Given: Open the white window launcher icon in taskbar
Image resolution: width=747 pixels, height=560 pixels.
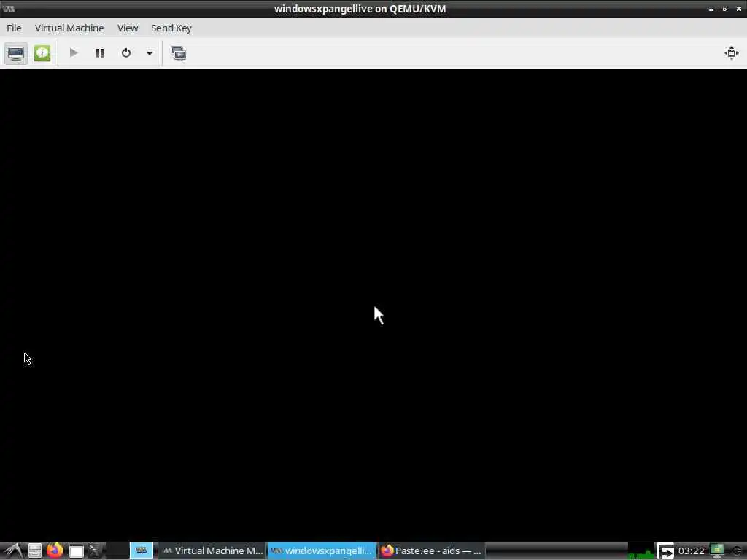Looking at the screenshot, I should pos(76,551).
